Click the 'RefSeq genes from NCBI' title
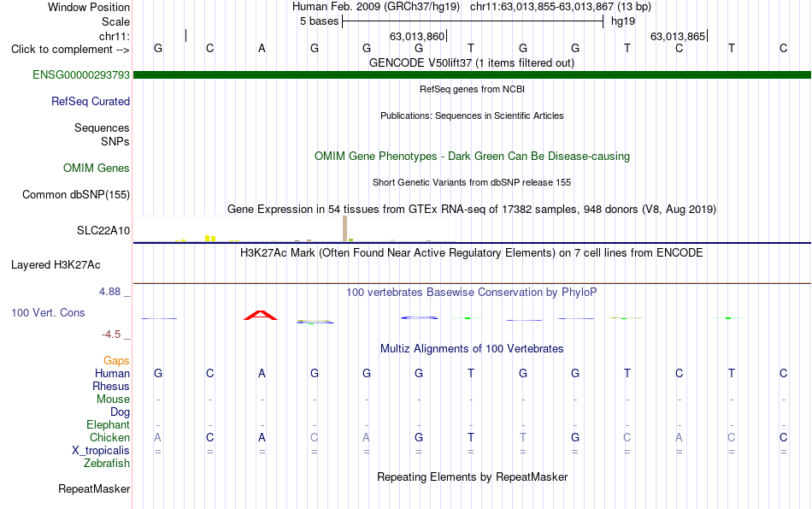This screenshot has height=509, width=812. pos(472,89)
